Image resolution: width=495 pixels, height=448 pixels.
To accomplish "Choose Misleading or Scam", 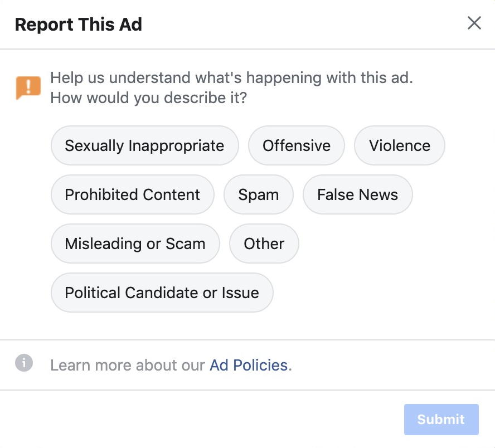I will click(x=135, y=244).
